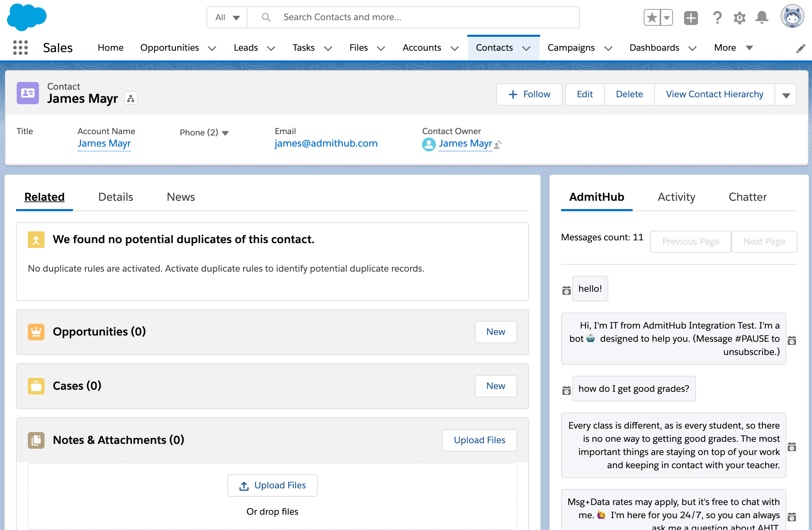The height and width of the screenshot is (530, 812).
Task: Open the user profile avatar
Action: 792,16
